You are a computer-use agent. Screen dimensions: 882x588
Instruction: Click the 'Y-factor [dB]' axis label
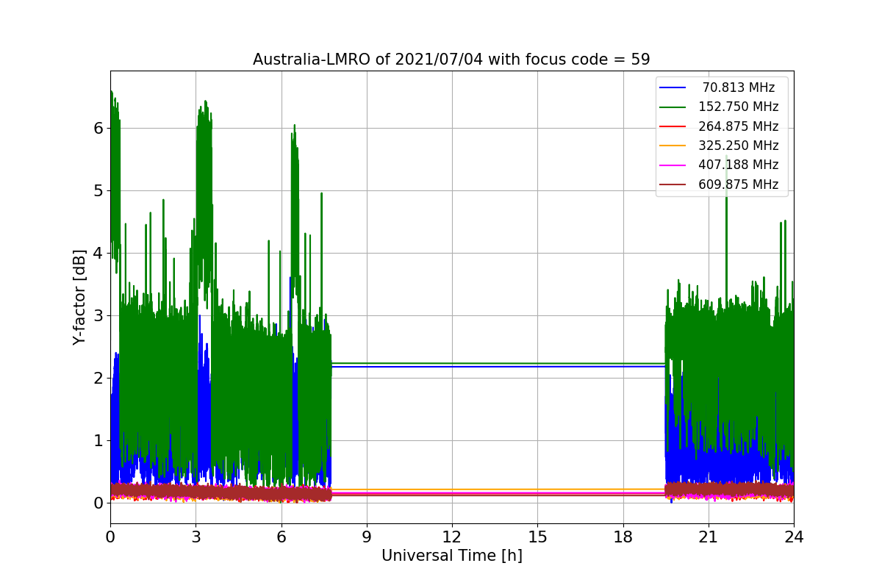click(79, 297)
